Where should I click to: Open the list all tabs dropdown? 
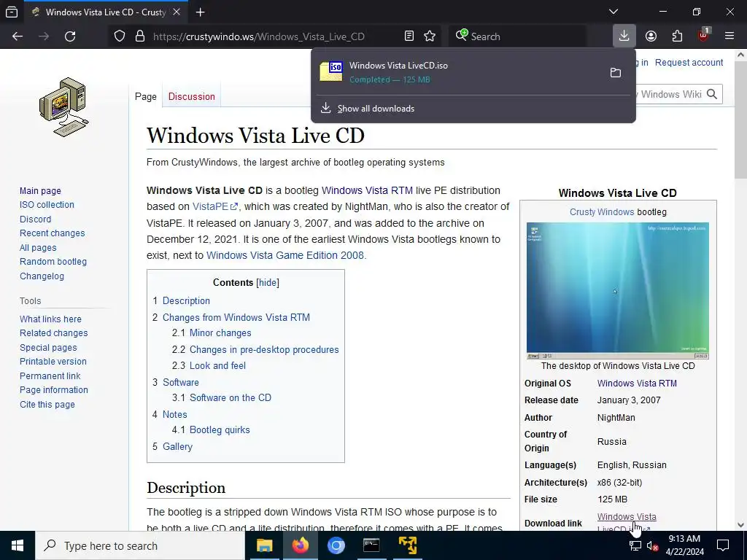pos(614,12)
